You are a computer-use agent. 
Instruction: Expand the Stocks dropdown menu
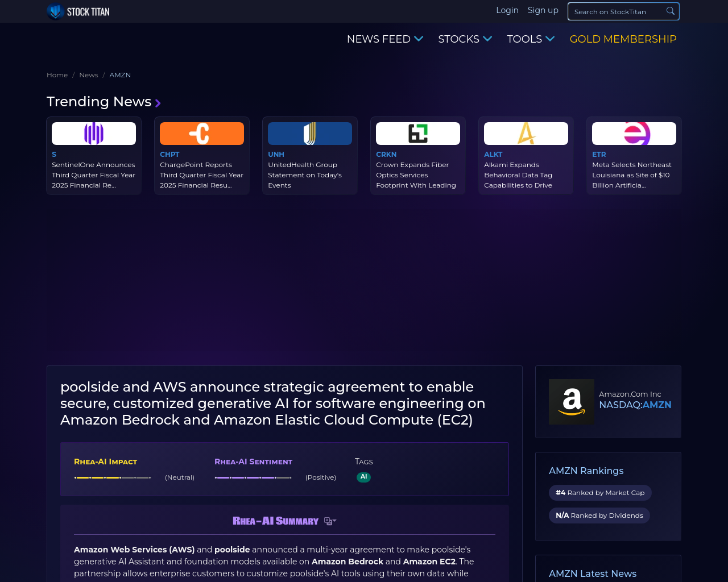[465, 39]
